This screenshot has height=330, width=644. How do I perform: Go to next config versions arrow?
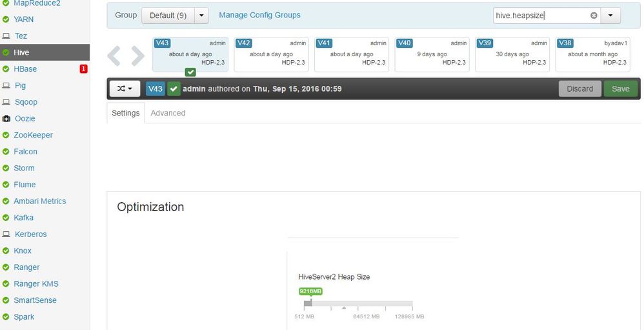[138, 56]
